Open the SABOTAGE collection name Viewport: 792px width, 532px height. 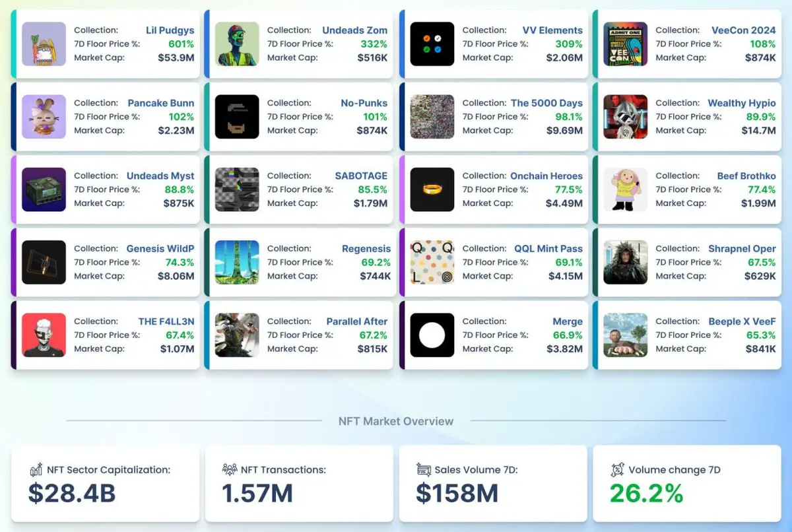point(361,176)
